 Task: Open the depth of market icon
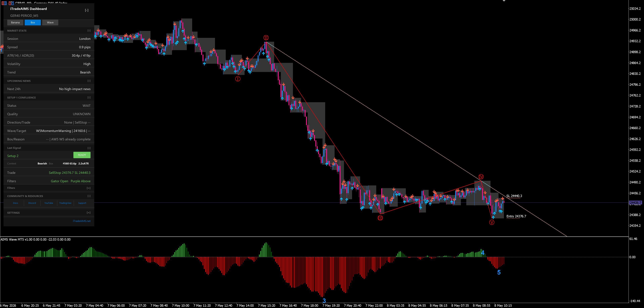click(4, 3)
